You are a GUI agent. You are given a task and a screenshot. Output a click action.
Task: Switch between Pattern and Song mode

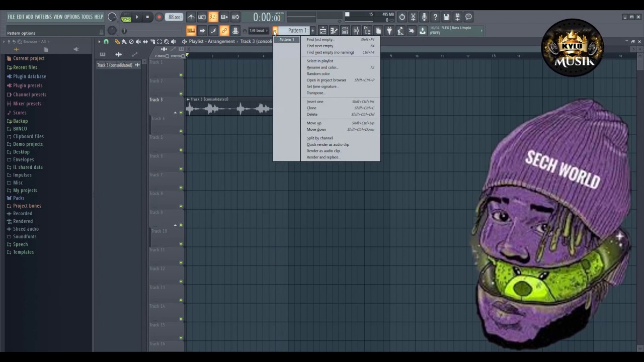coord(126,17)
